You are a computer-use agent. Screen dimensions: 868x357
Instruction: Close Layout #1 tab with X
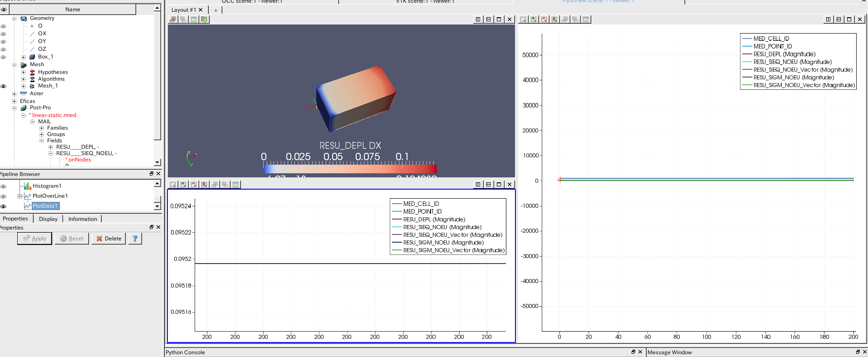(x=201, y=10)
